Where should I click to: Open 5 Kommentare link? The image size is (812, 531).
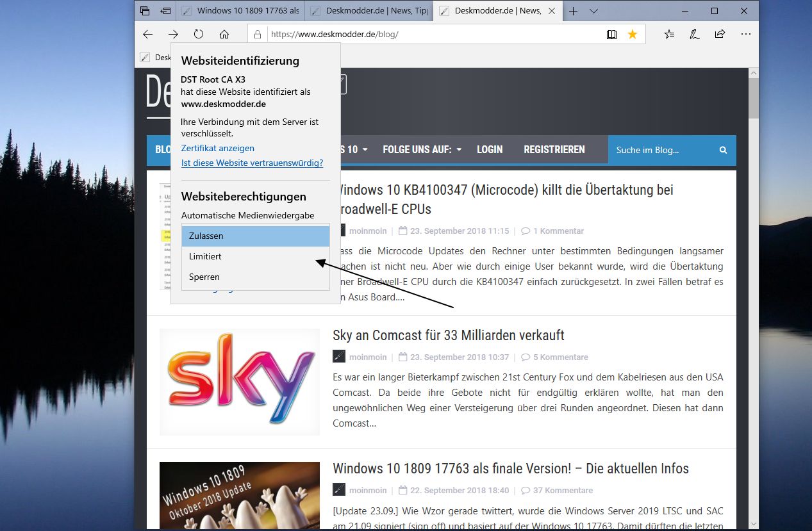click(560, 357)
